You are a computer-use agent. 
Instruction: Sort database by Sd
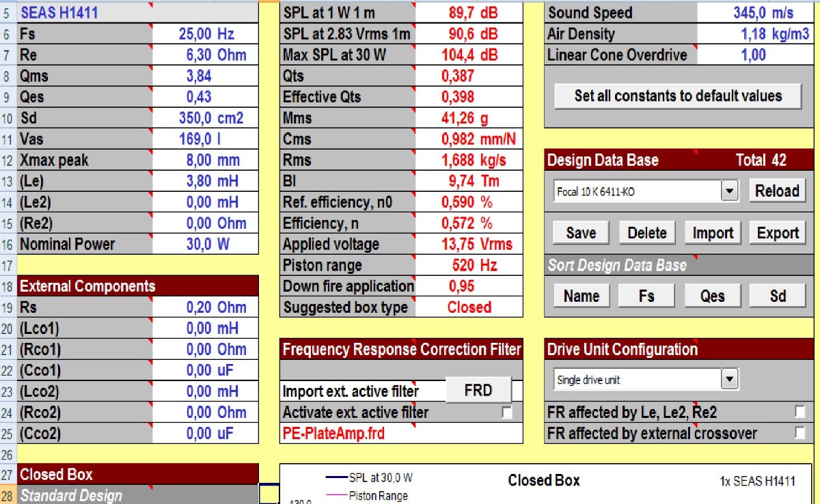778,296
